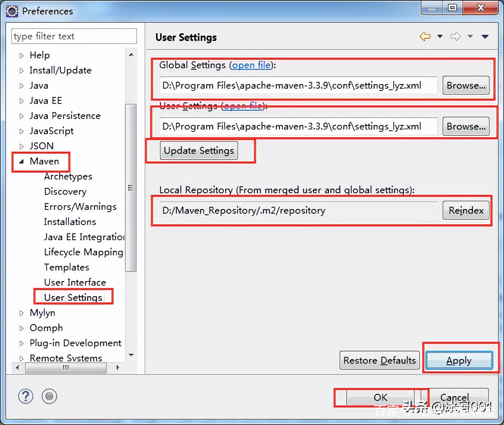Select Discovery under Maven
The height and width of the screenshot is (425, 504).
tap(65, 192)
